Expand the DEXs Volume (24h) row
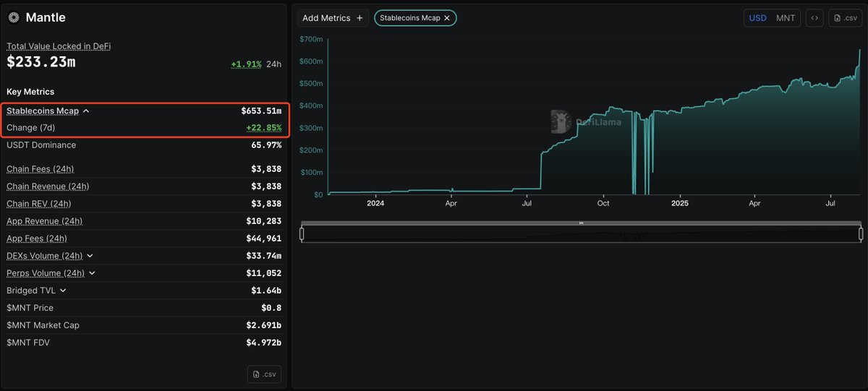Viewport: 868px width, 391px height. pos(90,256)
